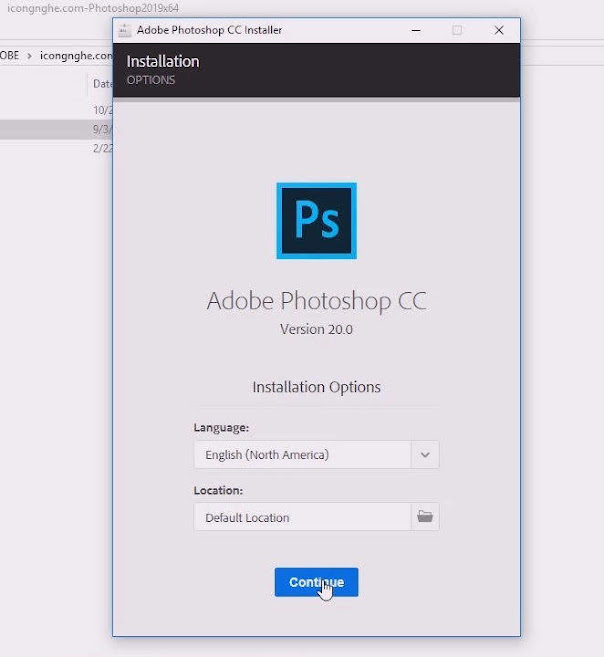Select the Explorer row dated 10/2
This screenshot has width=604, height=657.
[56, 110]
